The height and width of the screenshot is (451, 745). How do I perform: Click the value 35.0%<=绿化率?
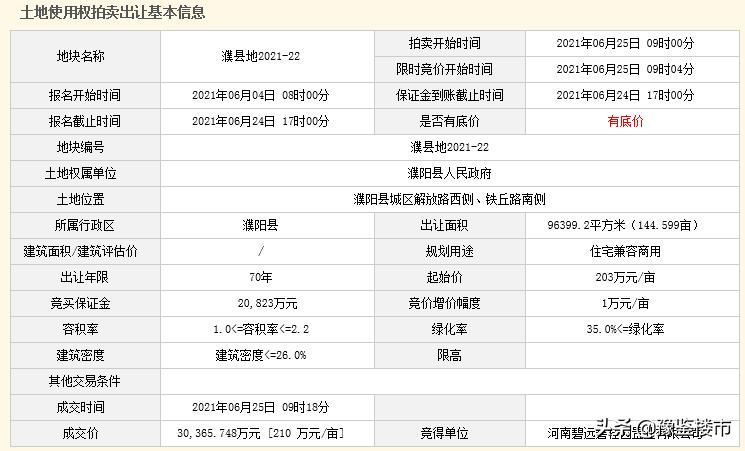tap(625, 329)
